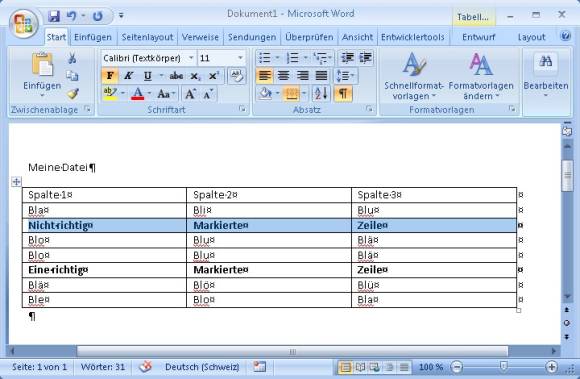The image size is (580, 379).
Task: Open Schnellformatvorlagen gallery
Action: (x=414, y=76)
